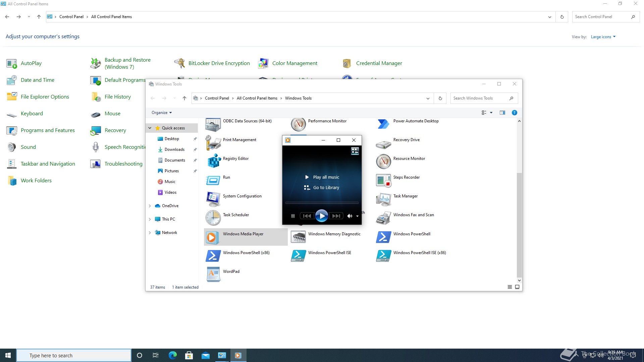The width and height of the screenshot is (644, 362).
Task: Open Windows Memory Diagnostic
Action: pos(334,234)
